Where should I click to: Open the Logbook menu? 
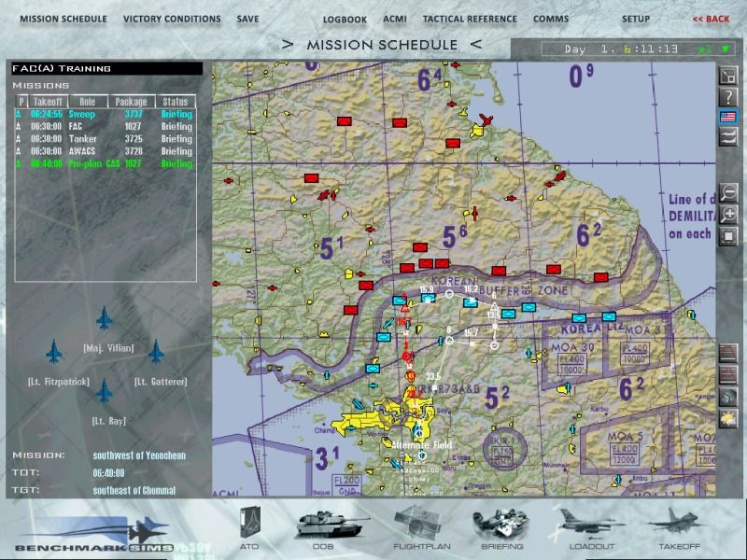(345, 19)
